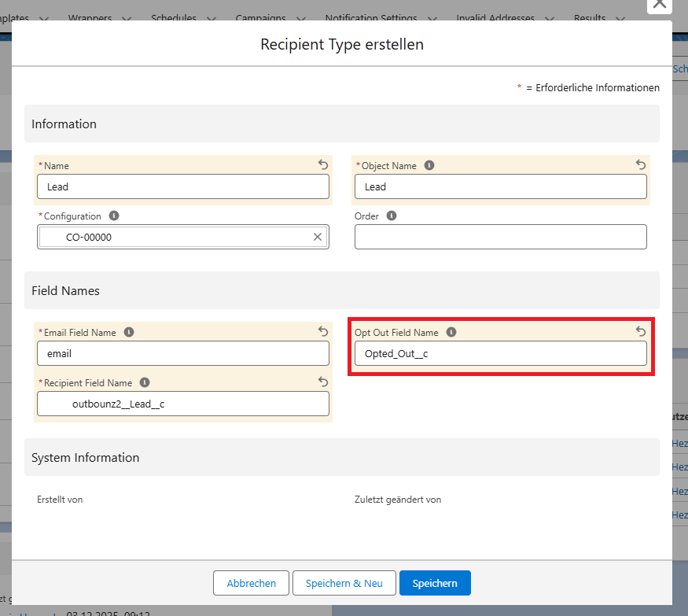Show help info for Recipient Field Name
688x616 pixels.
pos(145,382)
